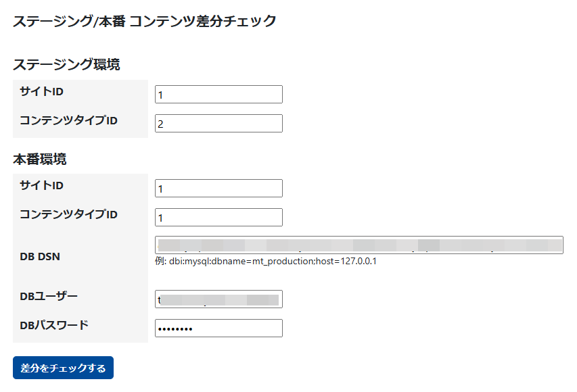Click the コンテンツタイプID label under 本番環境
Screen dimensions: 577x392
click(x=68, y=214)
